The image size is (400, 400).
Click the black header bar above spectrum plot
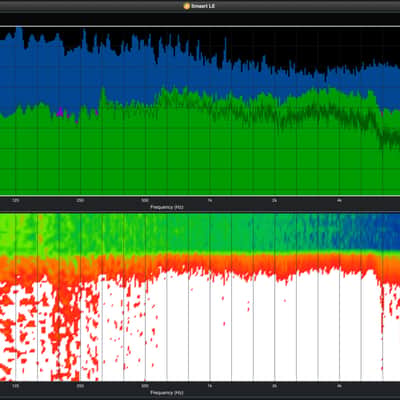point(200,19)
